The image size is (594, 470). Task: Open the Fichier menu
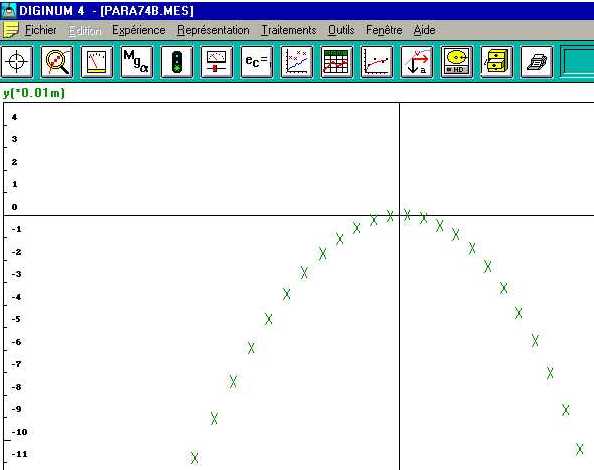pyautogui.click(x=41, y=30)
